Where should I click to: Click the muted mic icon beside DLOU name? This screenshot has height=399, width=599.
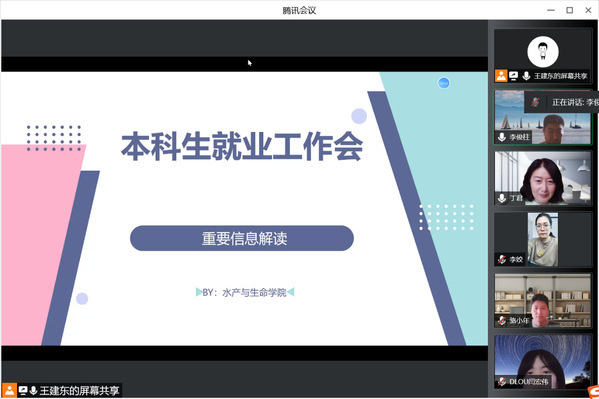(502, 381)
